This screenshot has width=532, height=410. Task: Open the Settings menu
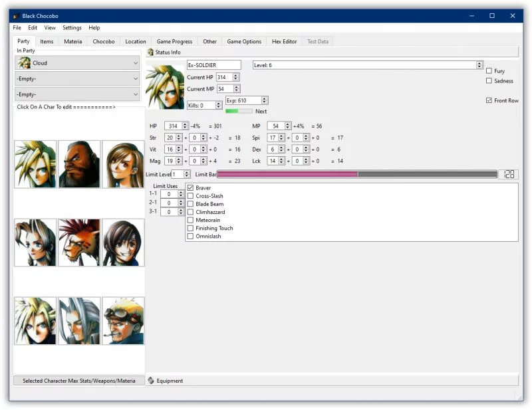(x=72, y=28)
